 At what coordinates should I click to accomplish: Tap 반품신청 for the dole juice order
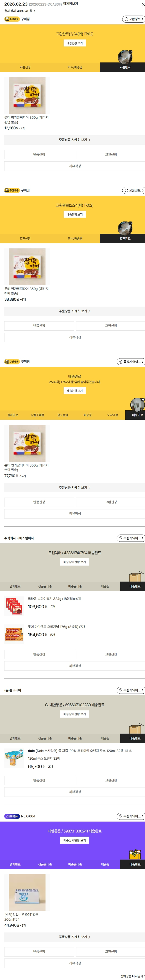point(39,780)
